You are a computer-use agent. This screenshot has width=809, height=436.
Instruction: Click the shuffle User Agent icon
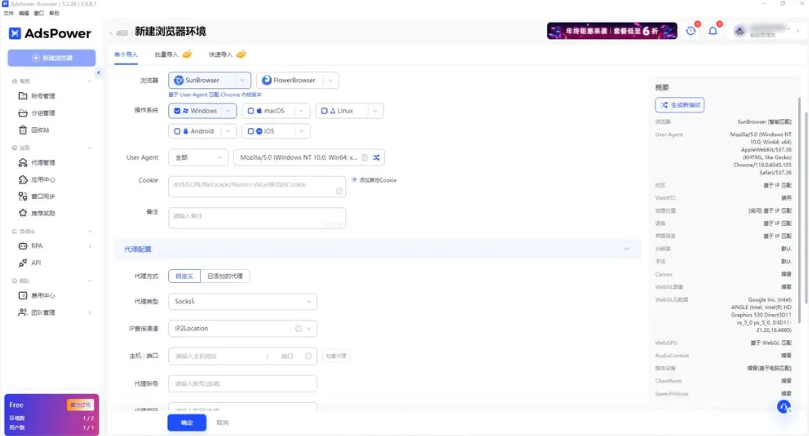click(x=377, y=157)
